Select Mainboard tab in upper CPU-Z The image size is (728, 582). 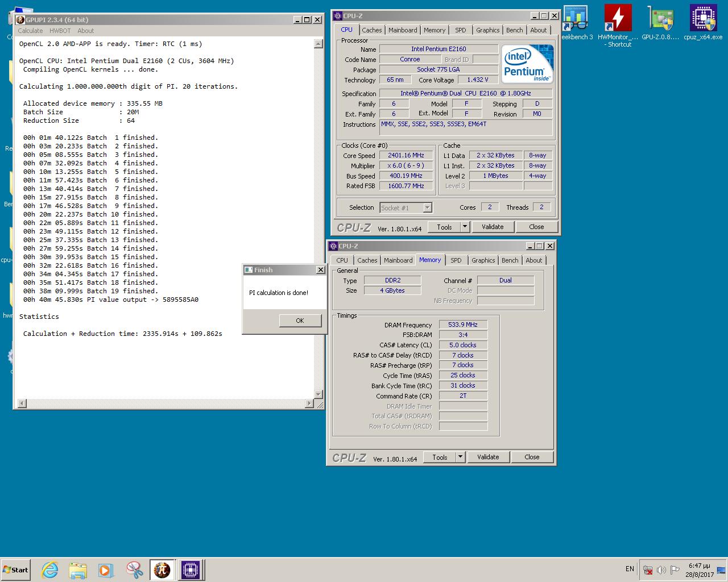tap(403, 30)
